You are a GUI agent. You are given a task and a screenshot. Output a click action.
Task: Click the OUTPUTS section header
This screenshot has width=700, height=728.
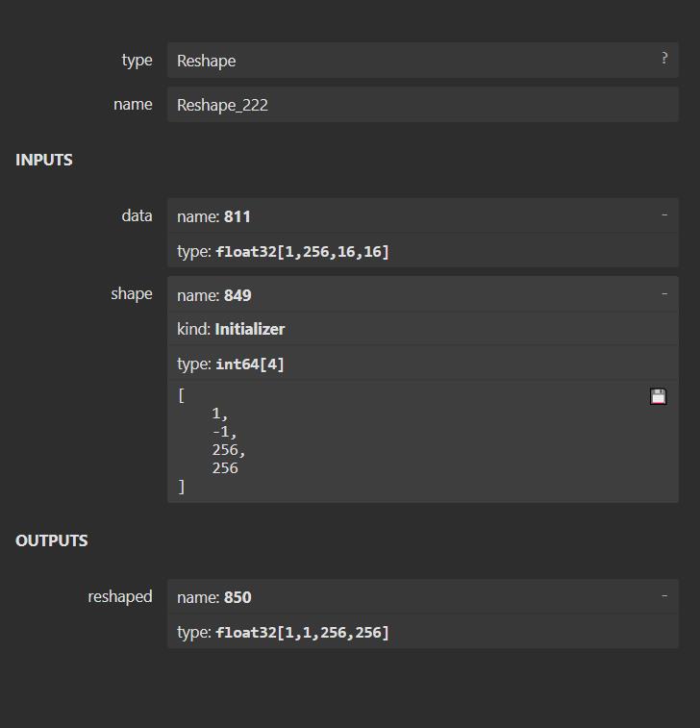(52, 540)
